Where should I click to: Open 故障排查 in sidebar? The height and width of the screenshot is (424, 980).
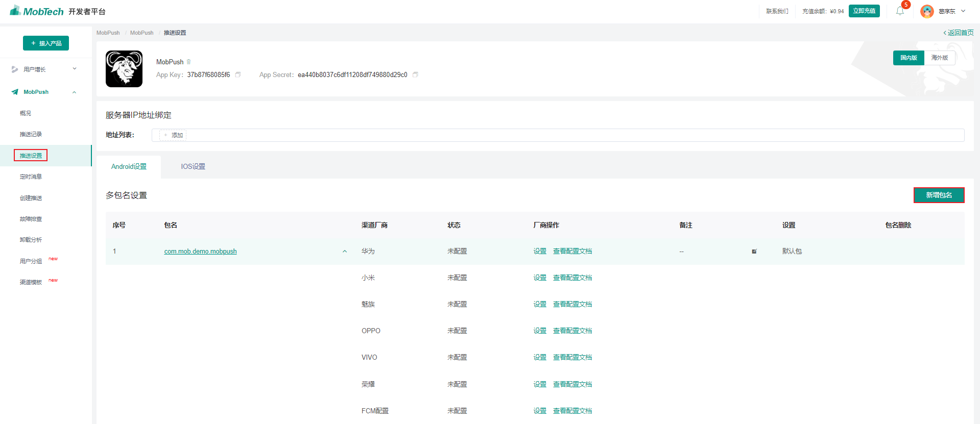pyautogui.click(x=31, y=219)
